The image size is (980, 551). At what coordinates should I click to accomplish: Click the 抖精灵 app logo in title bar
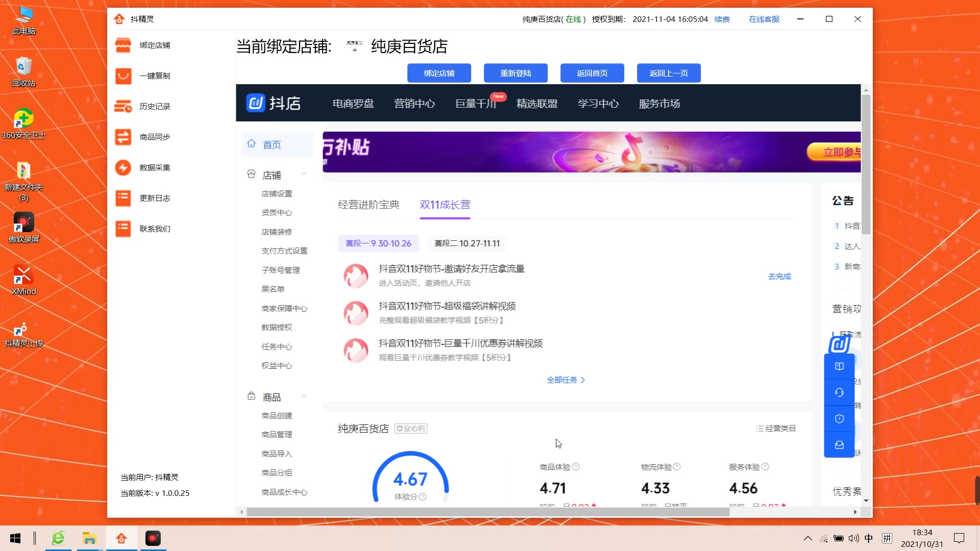click(119, 19)
